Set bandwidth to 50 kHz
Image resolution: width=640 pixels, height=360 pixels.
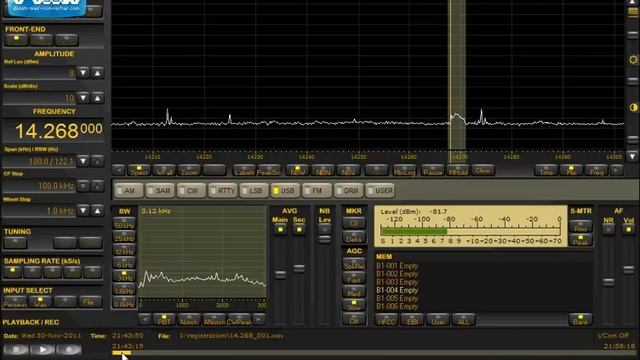tap(124, 224)
